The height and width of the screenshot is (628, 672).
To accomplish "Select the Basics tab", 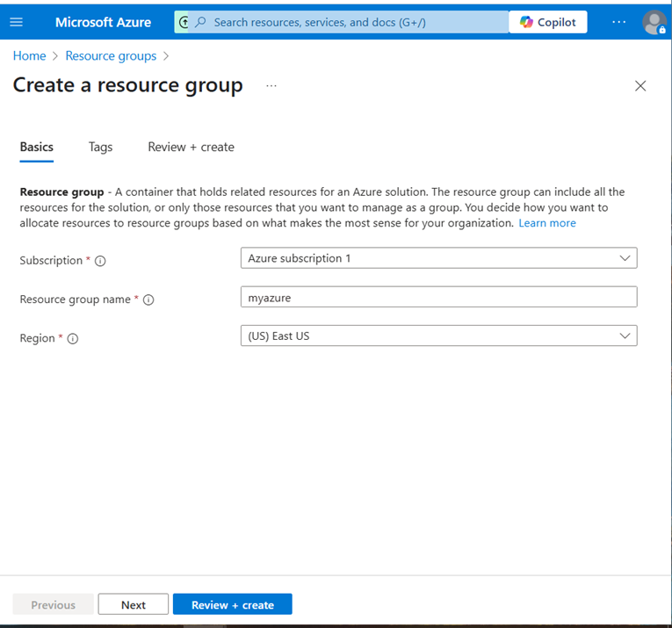I will [36, 147].
